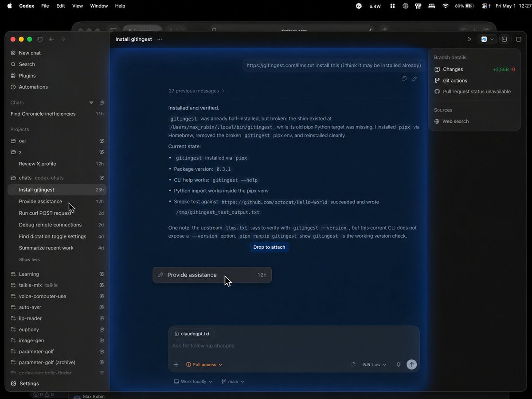Click the Run play icon in toolbar

point(469,39)
